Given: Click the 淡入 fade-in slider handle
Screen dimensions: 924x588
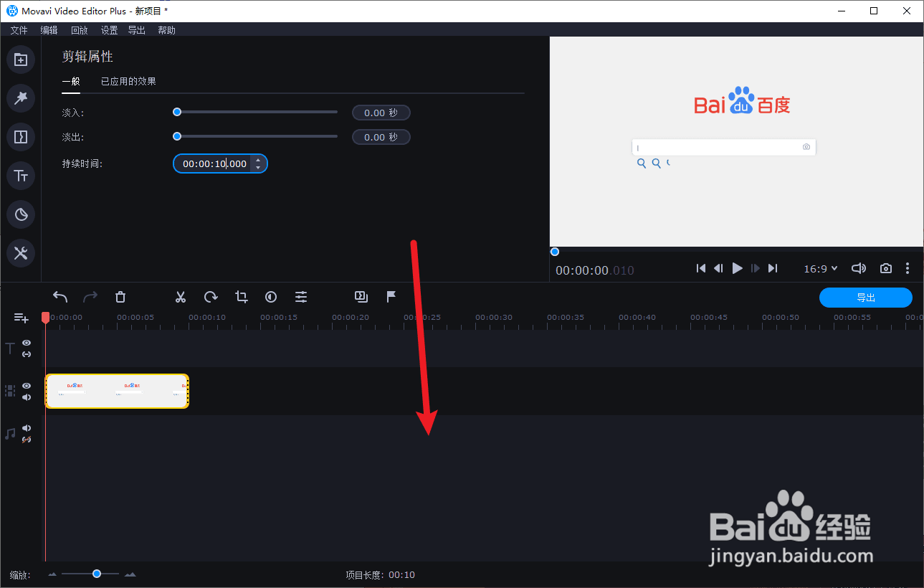Looking at the screenshot, I should [x=177, y=112].
